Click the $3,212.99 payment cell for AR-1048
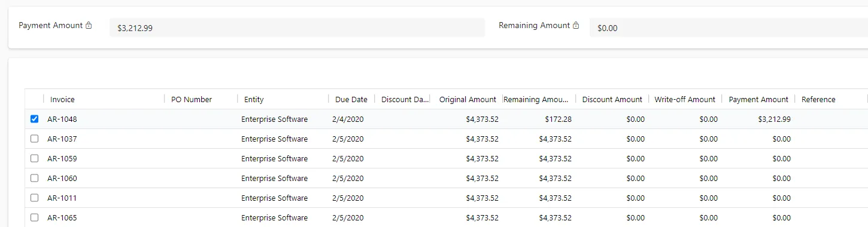 coord(774,119)
